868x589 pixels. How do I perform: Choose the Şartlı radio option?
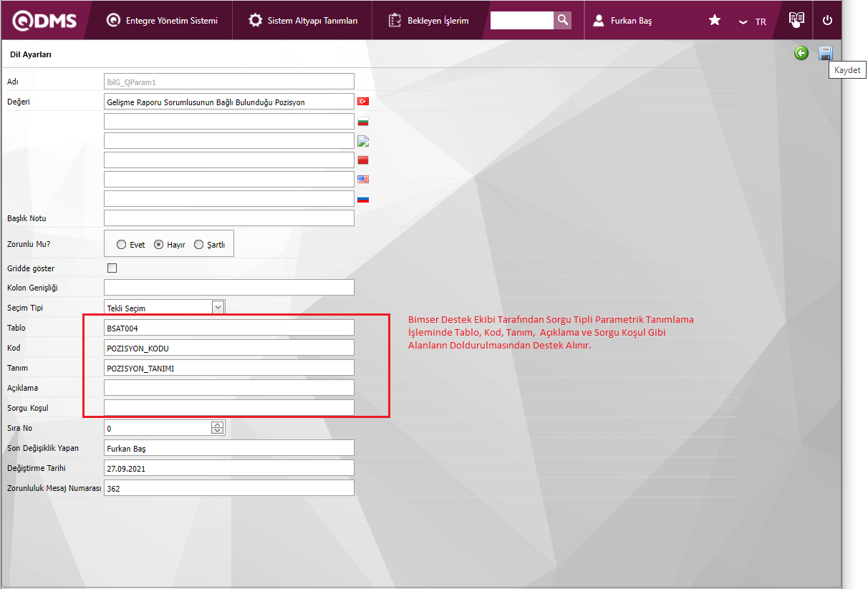(x=198, y=244)
